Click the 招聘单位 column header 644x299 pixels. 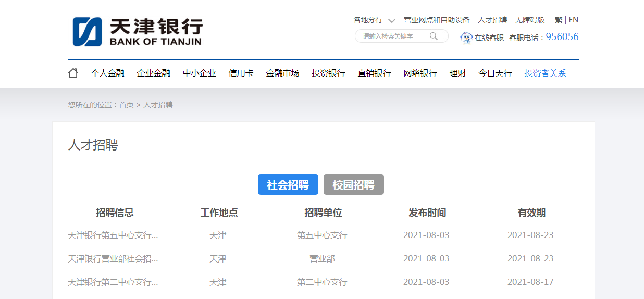click(323, 213)
